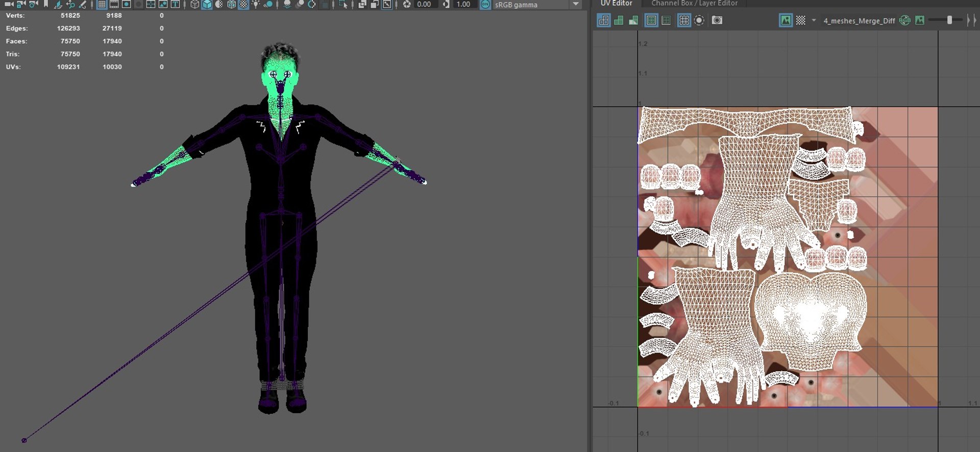Image resolution: width=980 pixels, height=452 pixels.
Task: Toggle Screen Space Ambient Occlusion icon
Action: [x=287, y=4]
